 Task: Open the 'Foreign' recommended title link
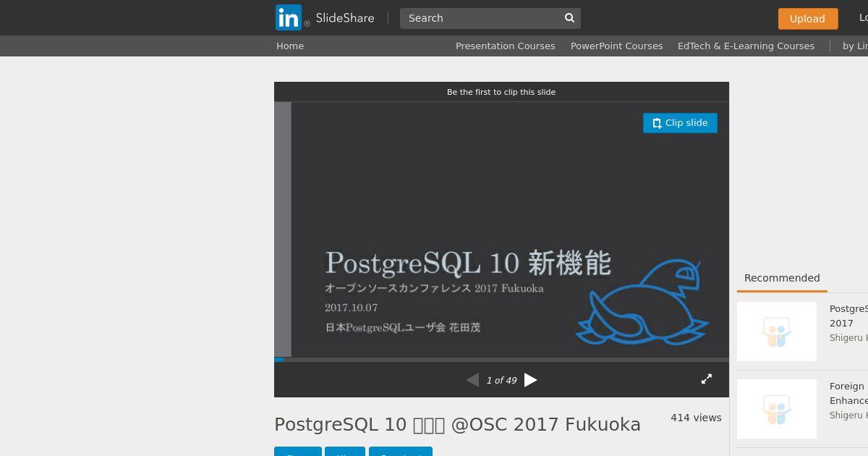pyautogui.click(x=848, y=393)
